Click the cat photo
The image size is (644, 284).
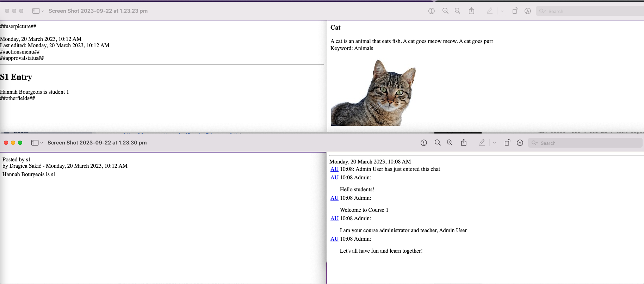click(373, 92)
